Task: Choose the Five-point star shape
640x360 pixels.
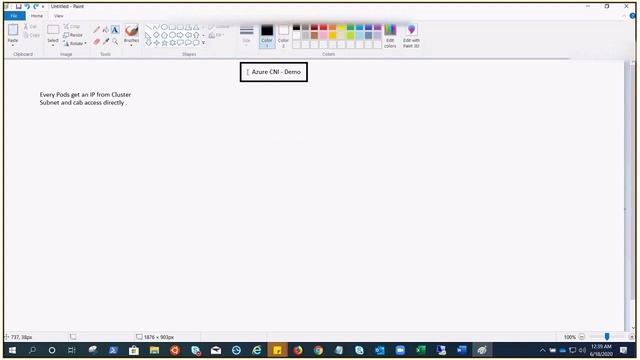Action: (164, 43)
